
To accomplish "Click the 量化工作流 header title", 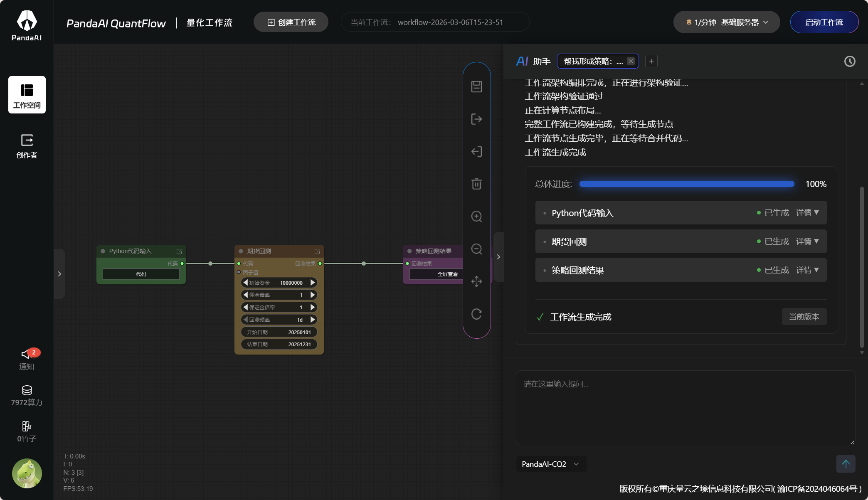I will tap(209, 23).
